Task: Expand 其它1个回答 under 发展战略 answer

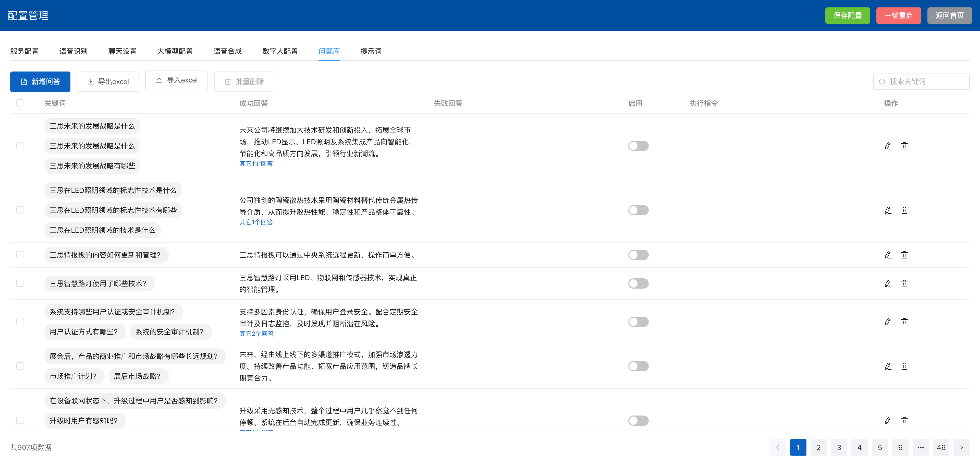Action: click(x=256, y=163)
